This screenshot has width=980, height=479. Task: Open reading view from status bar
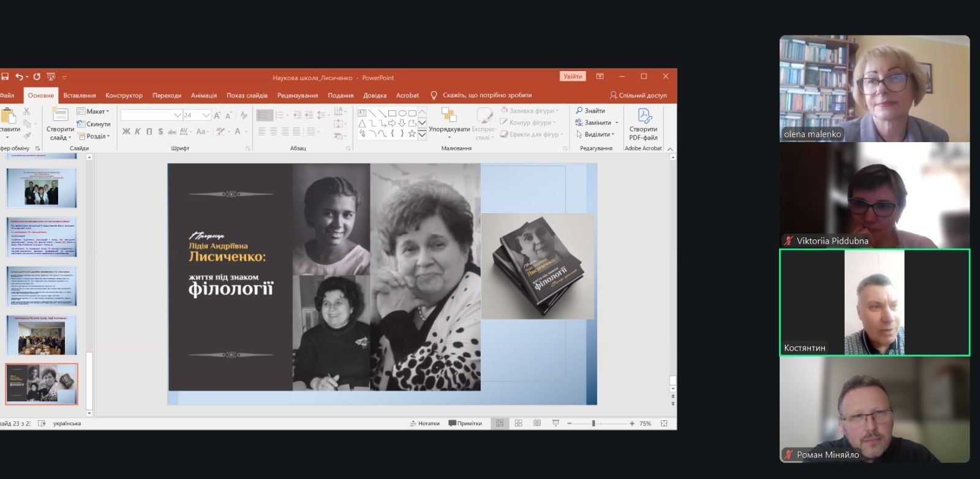click(x=537, y=423)
